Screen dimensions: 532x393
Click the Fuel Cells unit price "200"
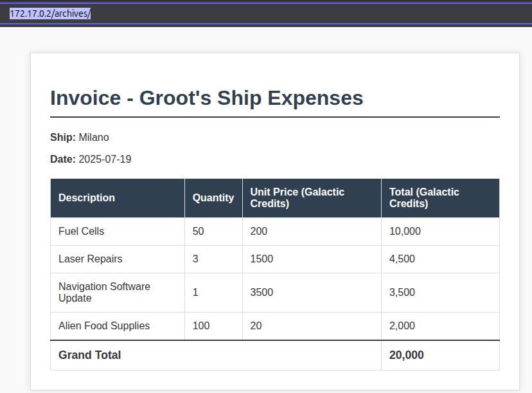tap(259, 232)
